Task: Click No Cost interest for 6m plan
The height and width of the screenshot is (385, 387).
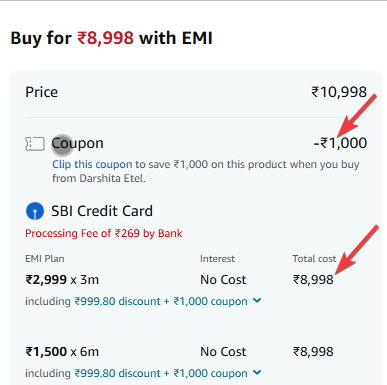Action: [223, 352]
